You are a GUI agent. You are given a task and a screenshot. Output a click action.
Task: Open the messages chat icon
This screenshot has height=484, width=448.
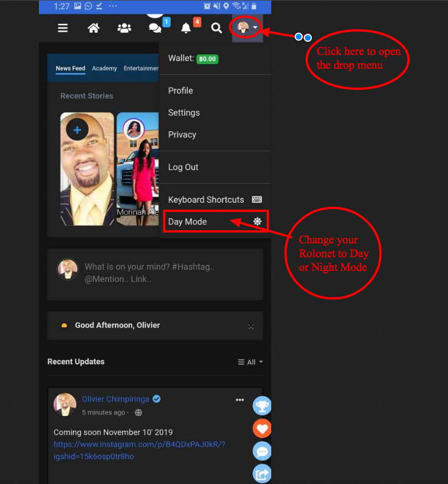pos(155,28)
